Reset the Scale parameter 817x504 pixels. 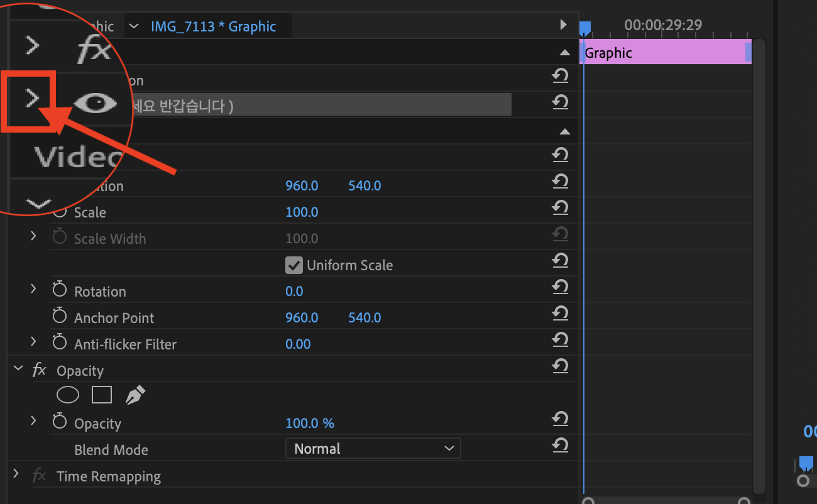[x=560, y=207]
